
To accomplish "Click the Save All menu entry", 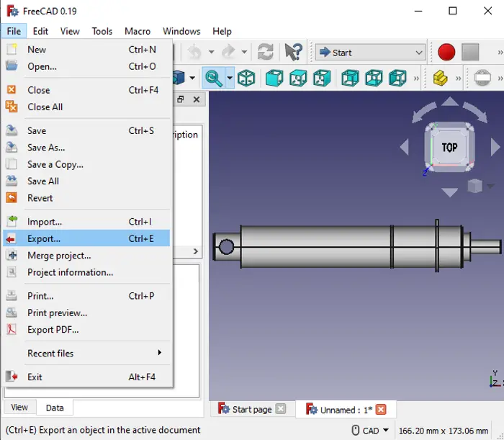I will click(87, 181).
